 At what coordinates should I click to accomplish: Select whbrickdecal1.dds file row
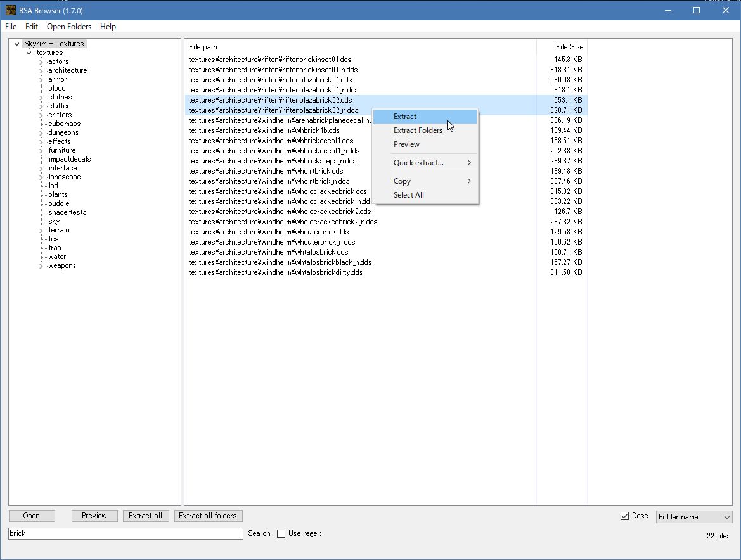tap(385, 141)
